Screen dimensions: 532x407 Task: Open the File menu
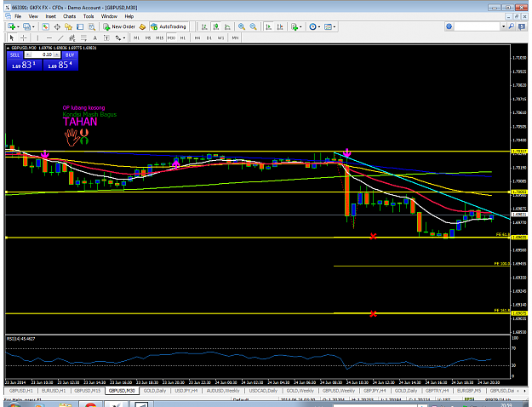coord(18,16)
